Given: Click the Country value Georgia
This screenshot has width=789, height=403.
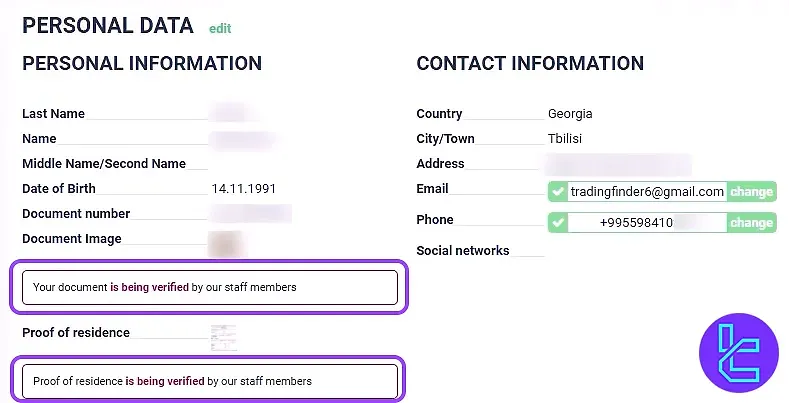Looking at the screenshot, I should click(570, 114).
